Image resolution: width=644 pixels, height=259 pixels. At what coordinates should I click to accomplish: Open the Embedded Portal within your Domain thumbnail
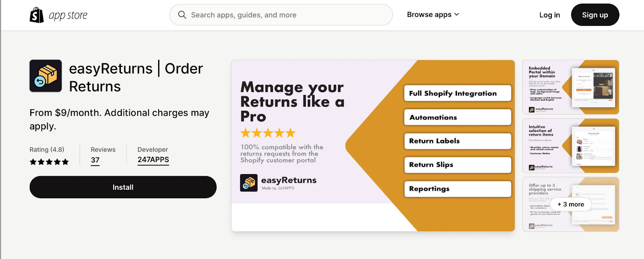pos(571,87)
